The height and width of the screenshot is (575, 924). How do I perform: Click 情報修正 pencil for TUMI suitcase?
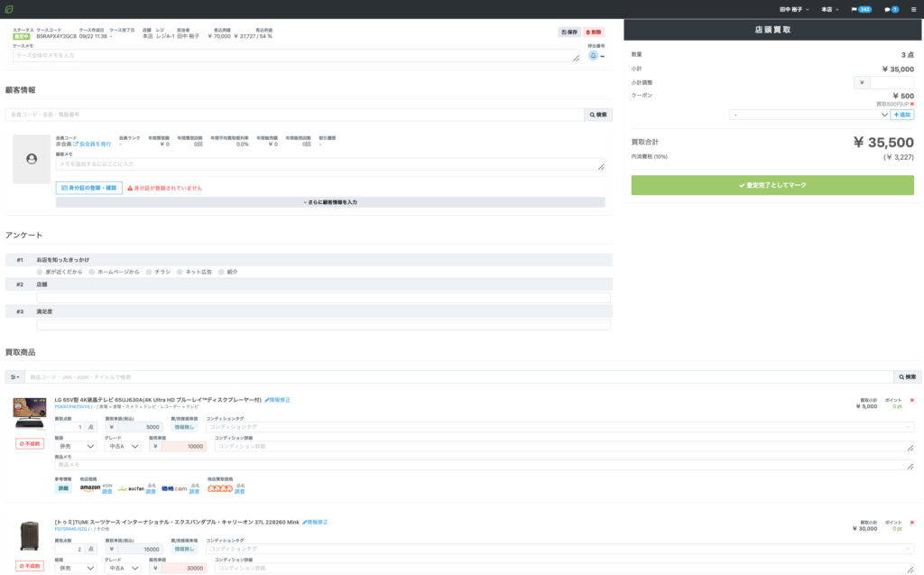(315, 522)
